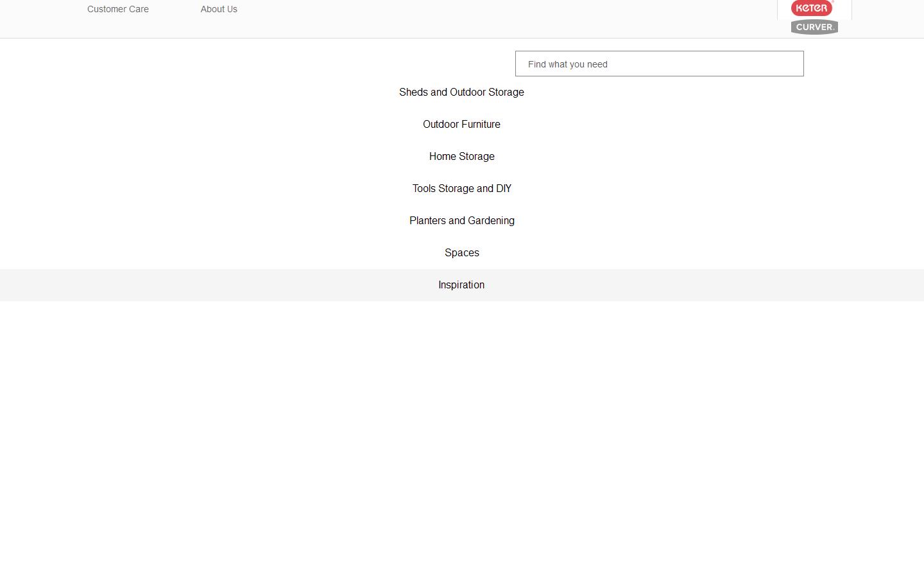Expand the Sheds and Outdoor Storage submenu
This screenshot has height=578, width=924.
(461, 92)
